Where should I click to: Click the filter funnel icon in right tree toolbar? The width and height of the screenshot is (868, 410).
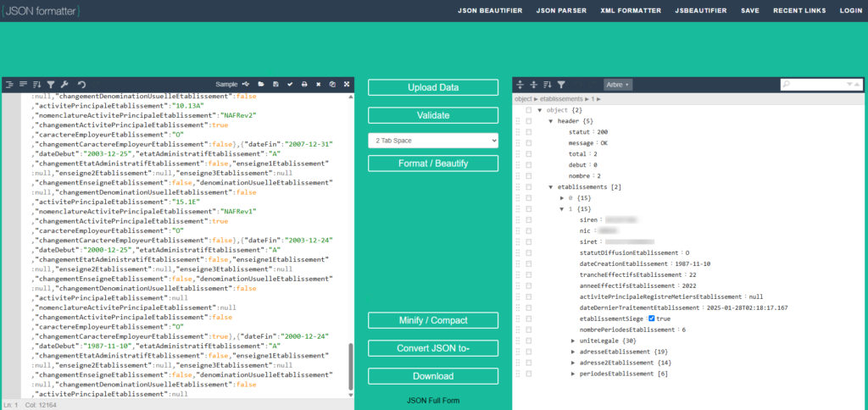pos(561,85)
